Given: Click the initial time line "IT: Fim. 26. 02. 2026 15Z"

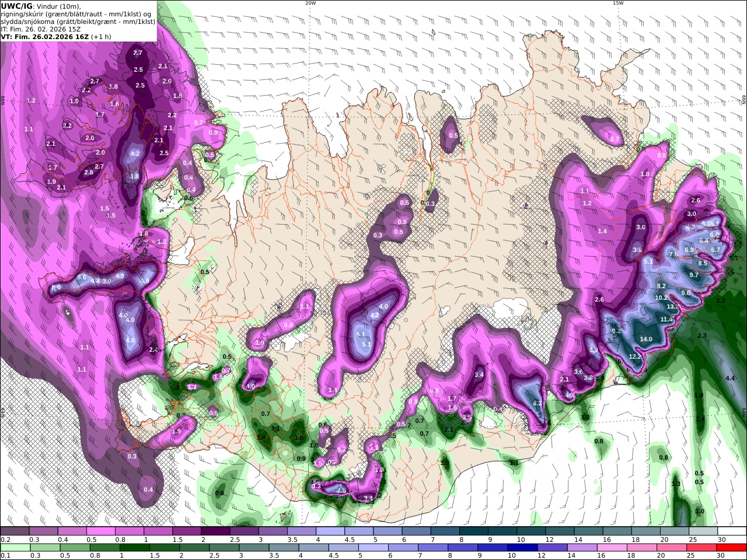Looking at the screenshot, I should (x=40, y=29).
